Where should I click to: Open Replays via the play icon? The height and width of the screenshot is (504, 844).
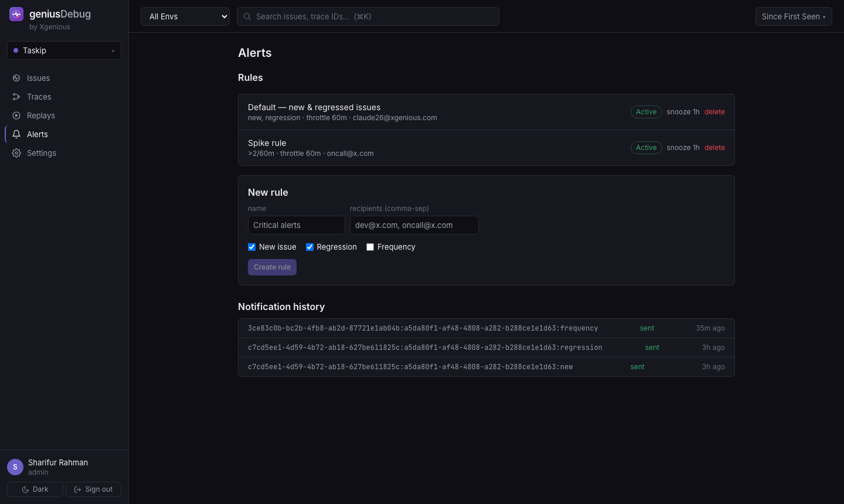16,115
